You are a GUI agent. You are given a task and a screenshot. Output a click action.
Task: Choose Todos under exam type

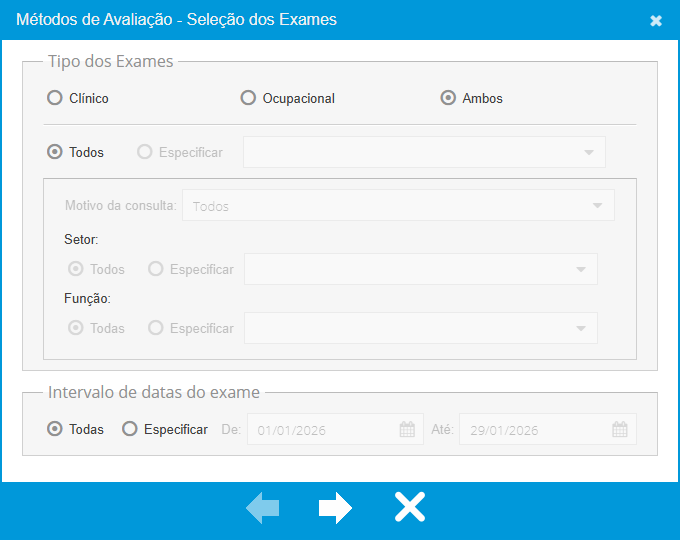(x=55, y=152)
